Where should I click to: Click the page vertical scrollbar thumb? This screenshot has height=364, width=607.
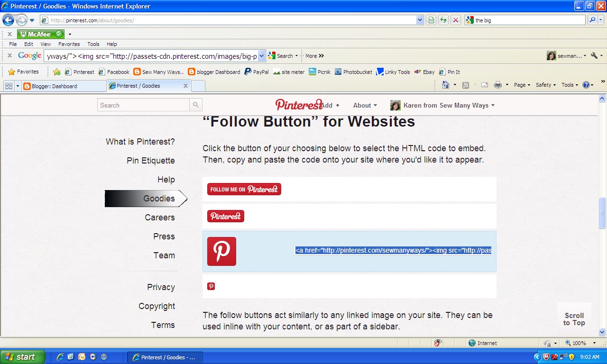click(x=602, y=213)
